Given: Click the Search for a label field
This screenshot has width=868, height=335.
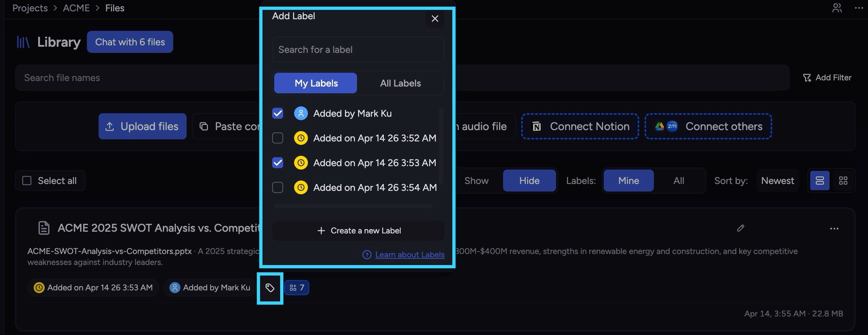Looking at the screenshot, I should coord(358,49).
